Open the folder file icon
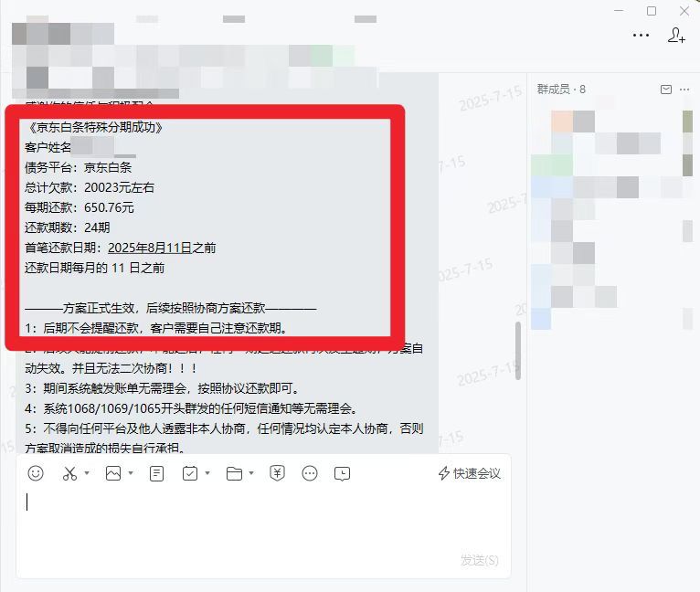Screen dimensions: 700x592 pos(234,473)
